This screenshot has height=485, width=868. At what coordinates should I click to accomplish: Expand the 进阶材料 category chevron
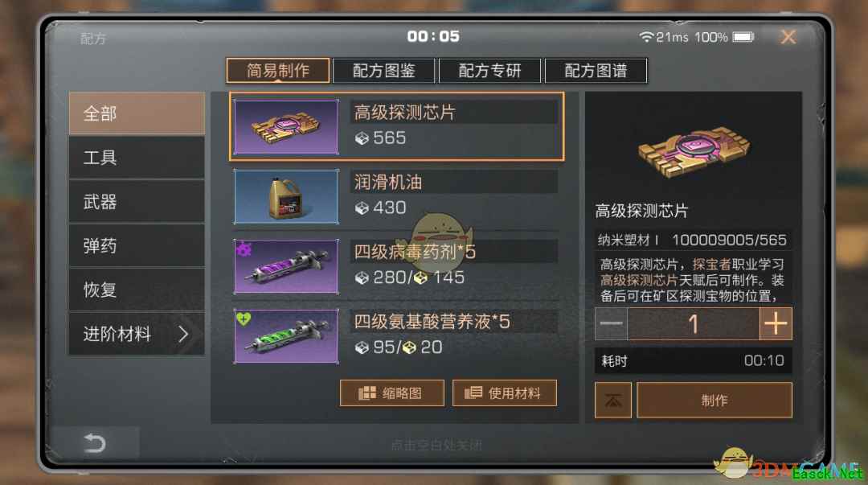click(x=184, y=334)
